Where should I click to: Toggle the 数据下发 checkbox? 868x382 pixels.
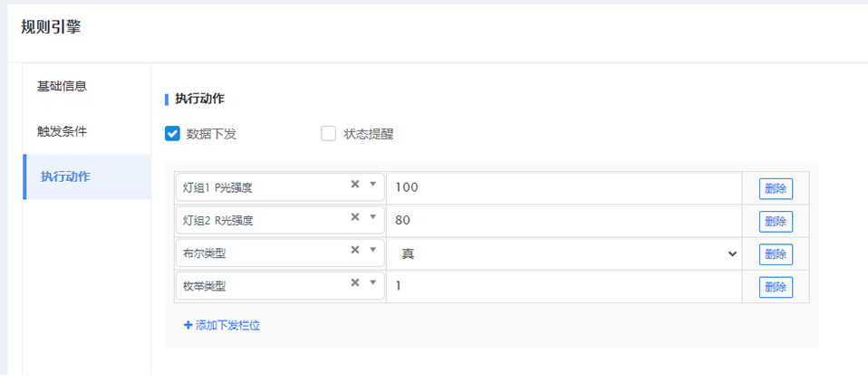coord(172,134)
